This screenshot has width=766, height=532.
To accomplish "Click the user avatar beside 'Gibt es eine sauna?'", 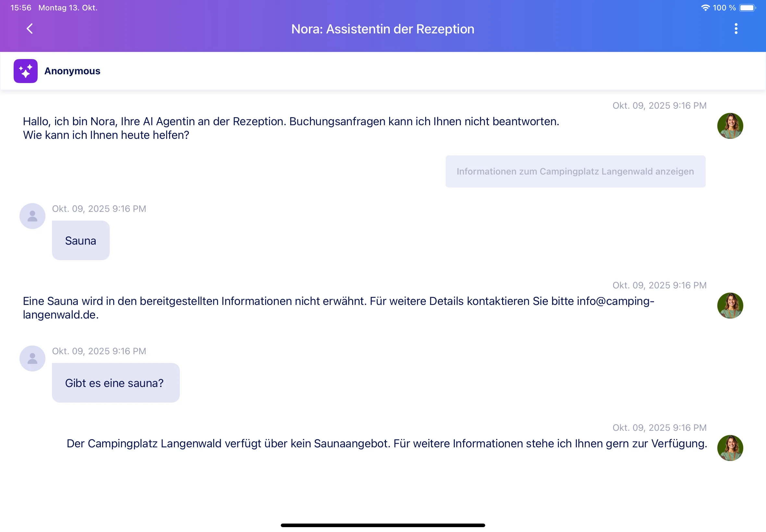I will coord(32,358).
